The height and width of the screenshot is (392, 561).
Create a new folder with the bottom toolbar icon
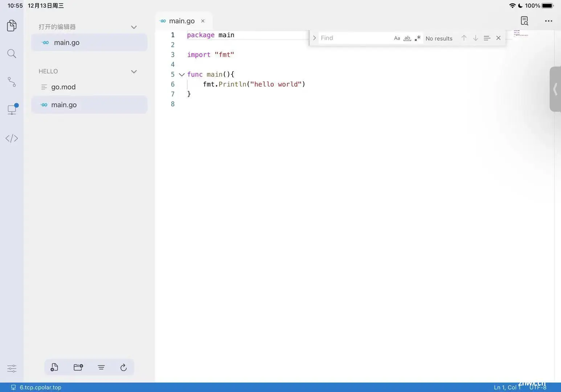point(78,367)
